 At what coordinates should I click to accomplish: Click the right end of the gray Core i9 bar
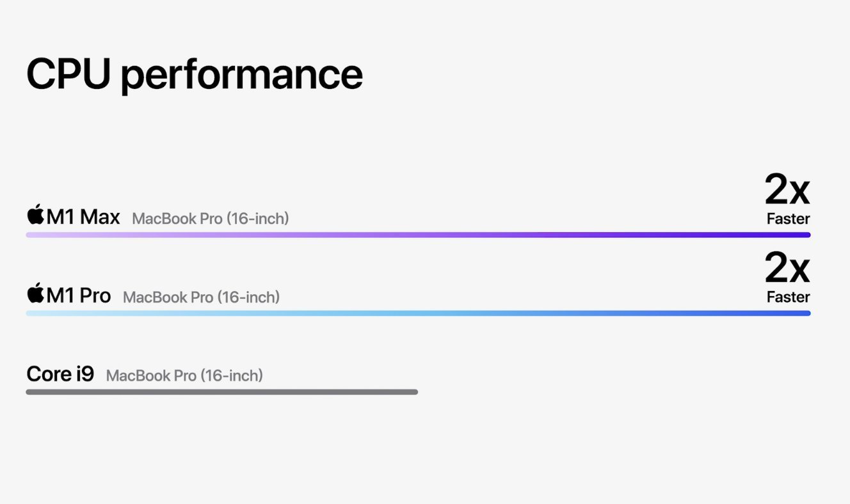pyautogui.click(x=415, y=392)
